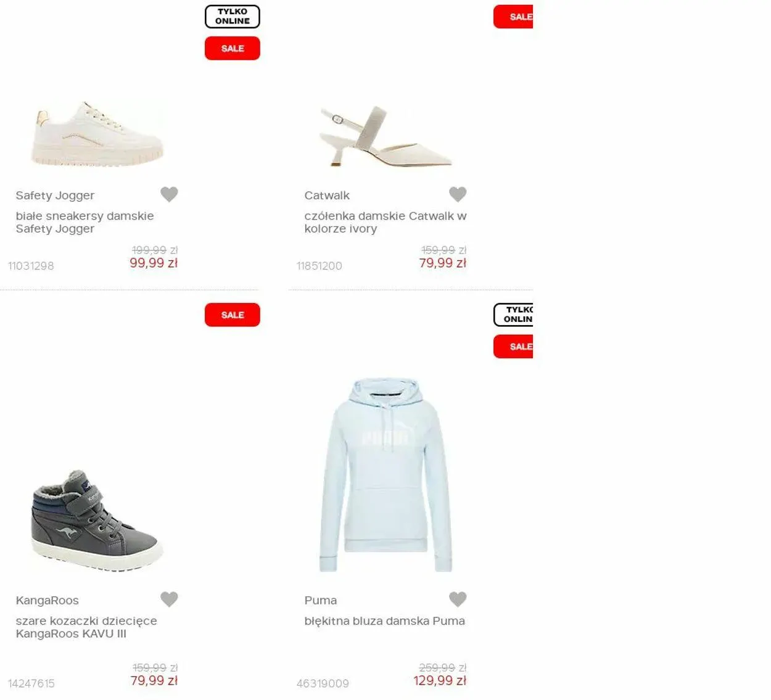Click the KangaRoos brand name
The width and height of the screenshot is (771, 700).
[47, 601]
